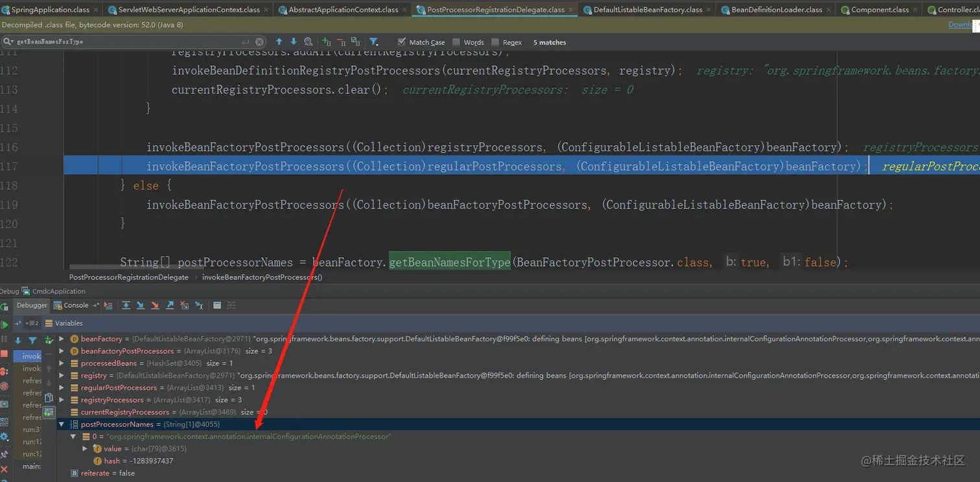Click Run to Cursor debugger icon
Image resolution: width=980 pixels, height=482 pixels.
(x=199, y=305)
